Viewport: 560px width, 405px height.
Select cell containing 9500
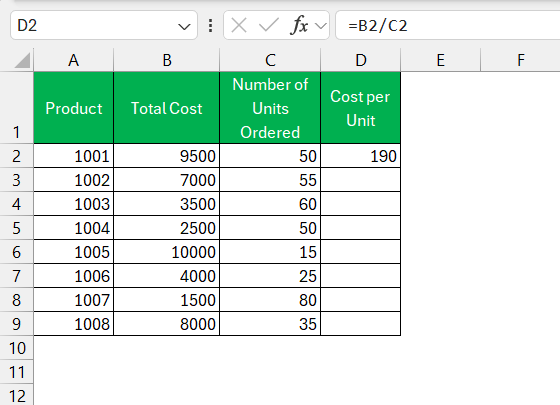point(166,156)
